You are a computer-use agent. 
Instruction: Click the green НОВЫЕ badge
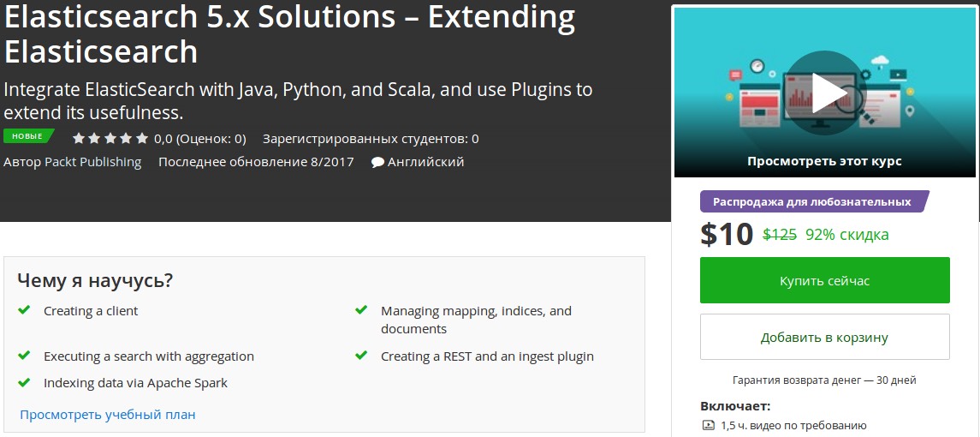pos(27,136)
